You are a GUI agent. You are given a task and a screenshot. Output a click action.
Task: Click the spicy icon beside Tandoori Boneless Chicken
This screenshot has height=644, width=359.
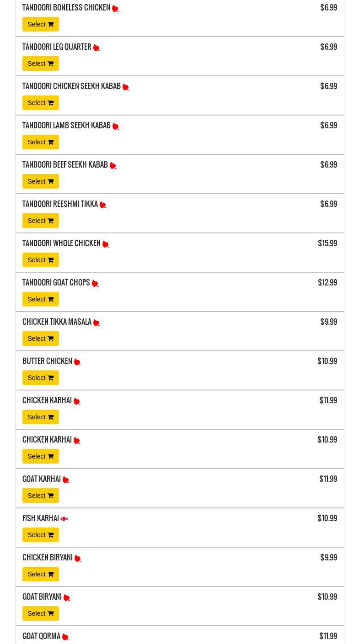[115, 8]
